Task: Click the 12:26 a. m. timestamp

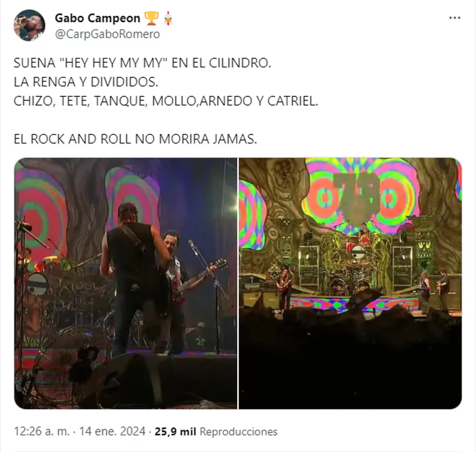Action: click(42, 431)
